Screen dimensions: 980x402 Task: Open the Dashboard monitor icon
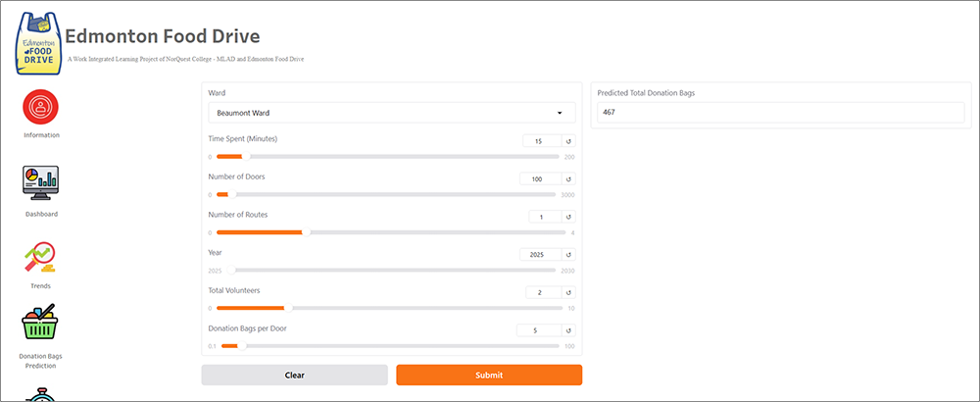coord(41,183)
